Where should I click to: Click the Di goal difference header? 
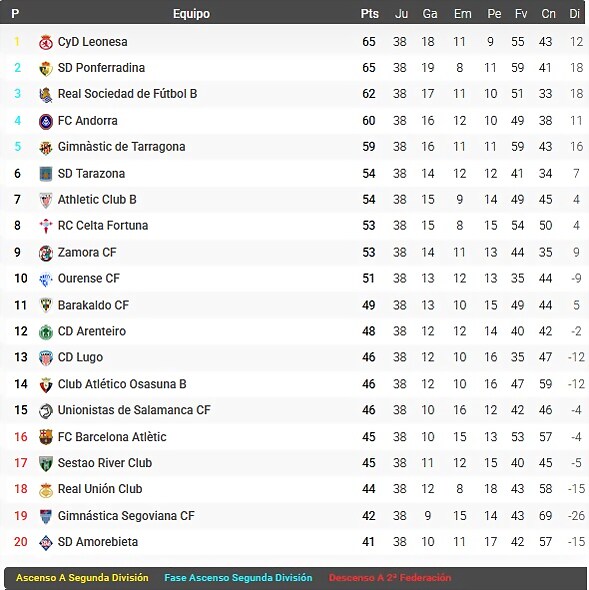[574, 14]
